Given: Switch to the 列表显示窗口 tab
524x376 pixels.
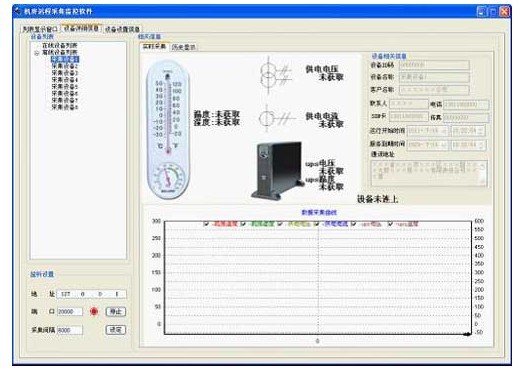Looking at the screenshot, I should [40, 29].
